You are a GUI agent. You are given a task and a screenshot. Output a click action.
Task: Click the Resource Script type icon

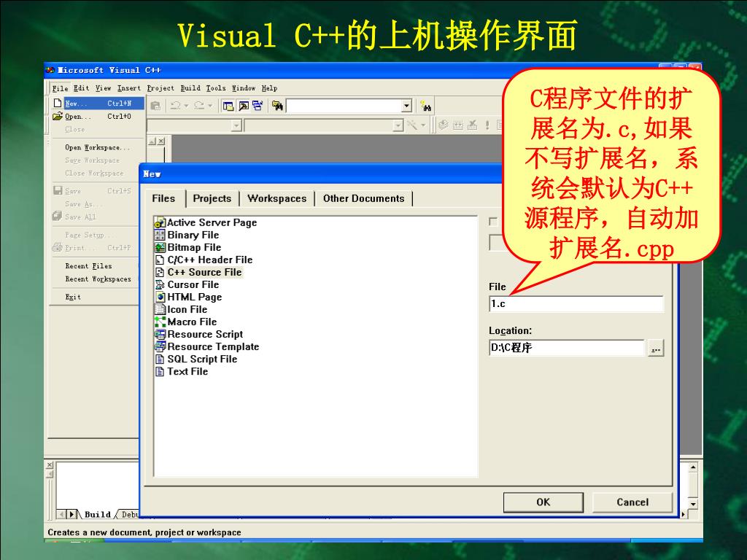[160, 334]
